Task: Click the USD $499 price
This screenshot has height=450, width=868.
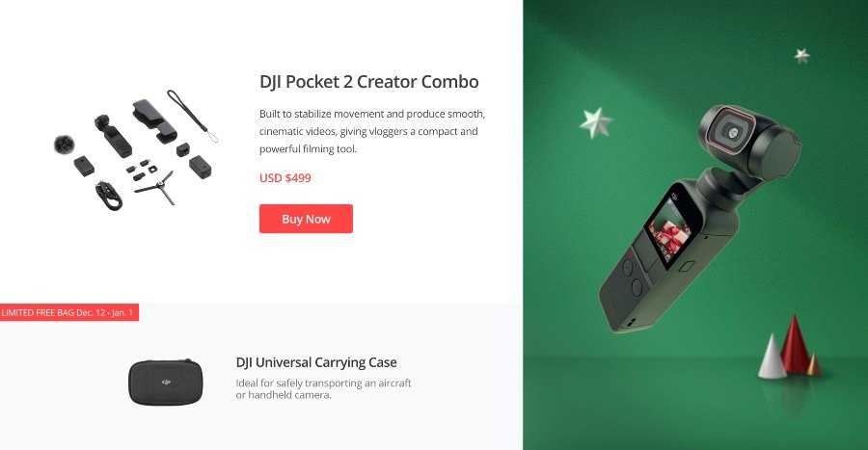Action: point(285,178)
